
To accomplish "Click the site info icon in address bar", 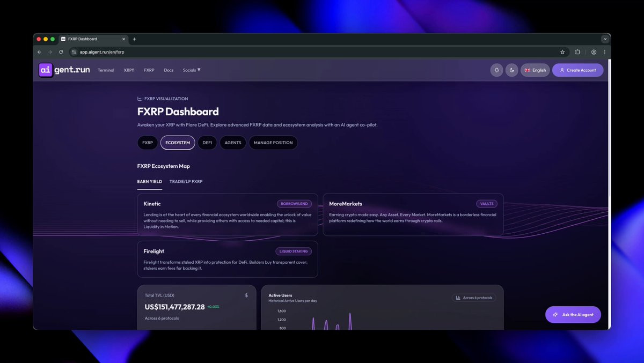I will pyautogui.click(x=74, y=52).
